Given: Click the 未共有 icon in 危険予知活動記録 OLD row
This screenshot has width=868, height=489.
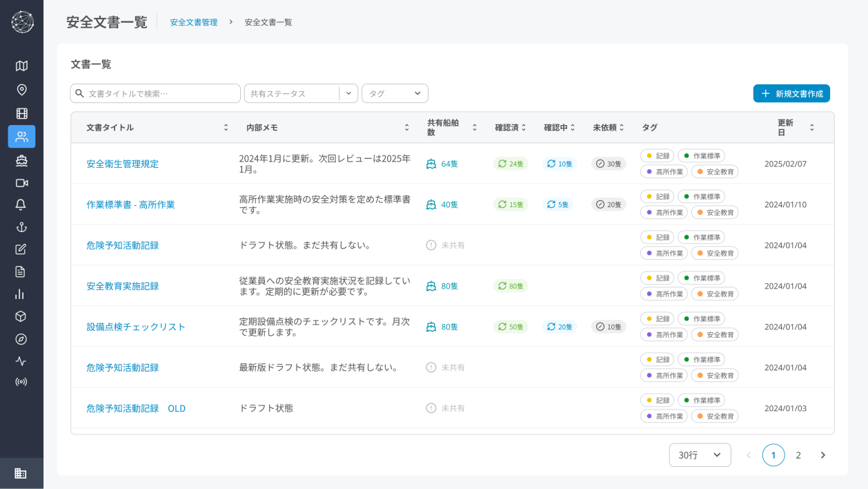Looking at the screenshot, I should pyautogui.click(x=431, y=408).
